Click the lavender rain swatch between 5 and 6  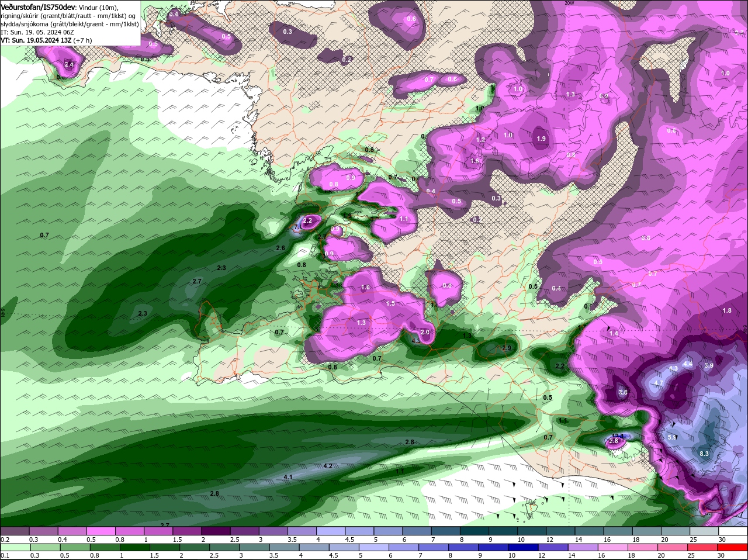(x=375, y=547)
